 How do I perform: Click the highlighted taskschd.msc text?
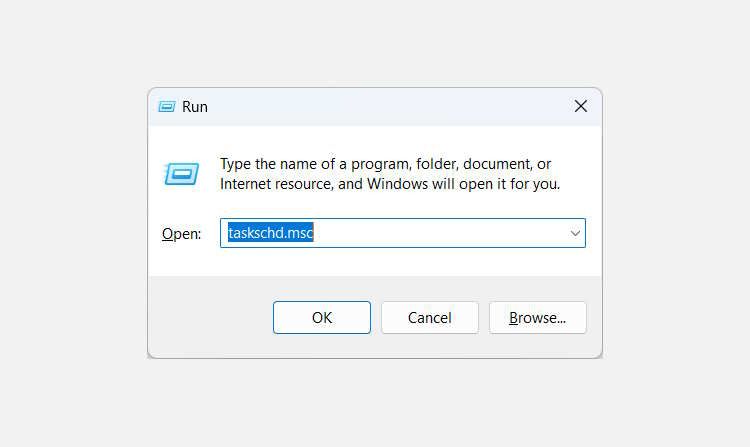[x=271, y=233]
